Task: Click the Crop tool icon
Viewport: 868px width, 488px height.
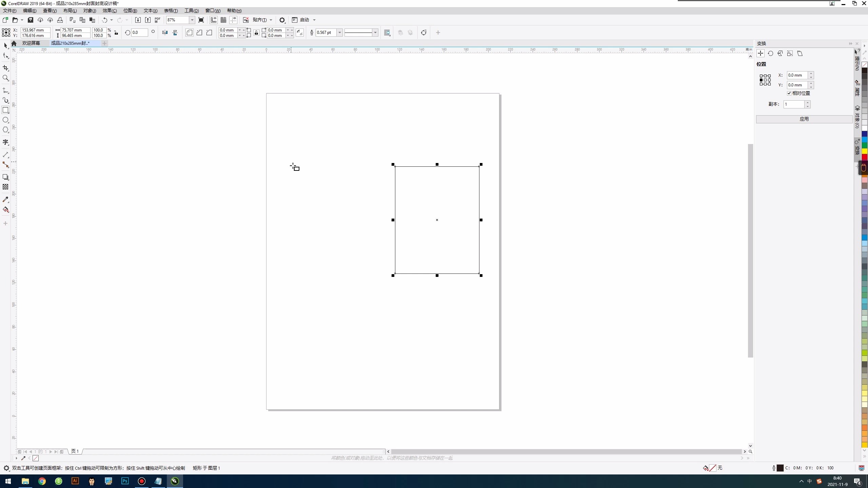Action: pos(5,68)
